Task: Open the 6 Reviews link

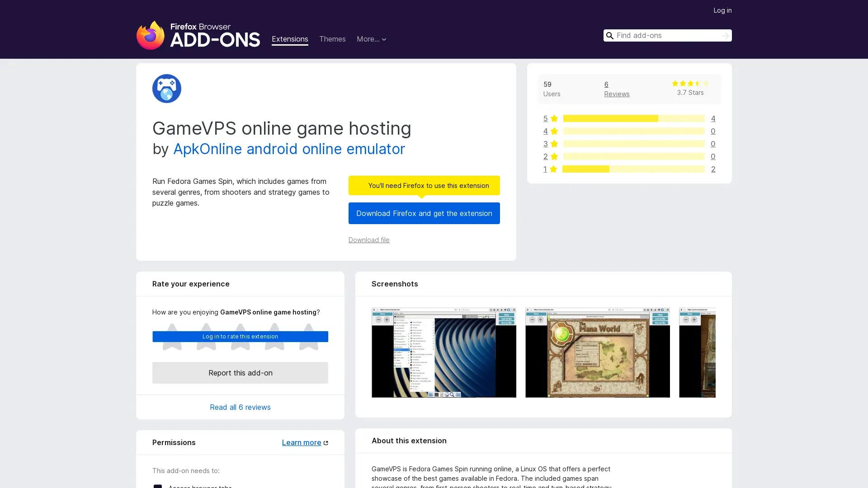Action: click(617, 89)
